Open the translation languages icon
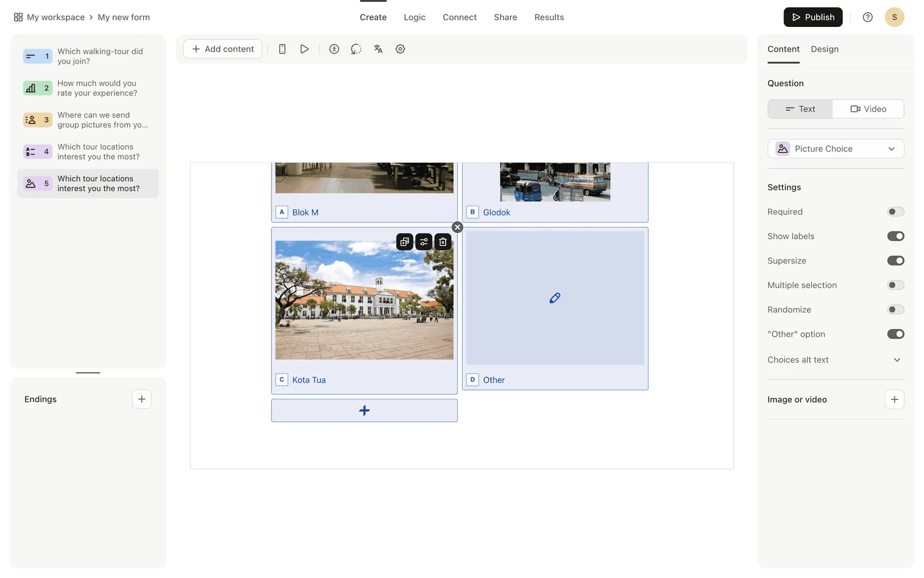Viewport: 924px width, 578px height. tap(378, 49)
